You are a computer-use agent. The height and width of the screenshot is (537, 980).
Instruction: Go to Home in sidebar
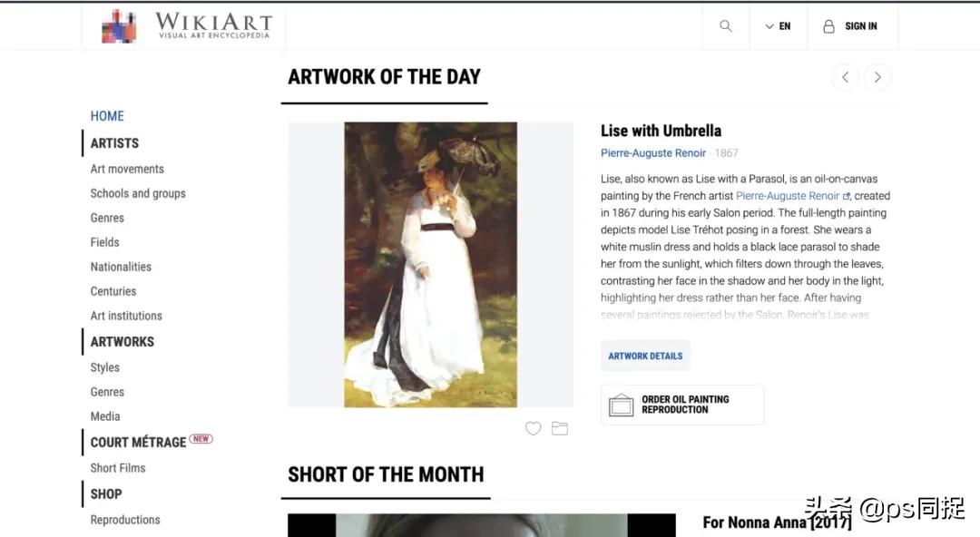click(107, 116)
